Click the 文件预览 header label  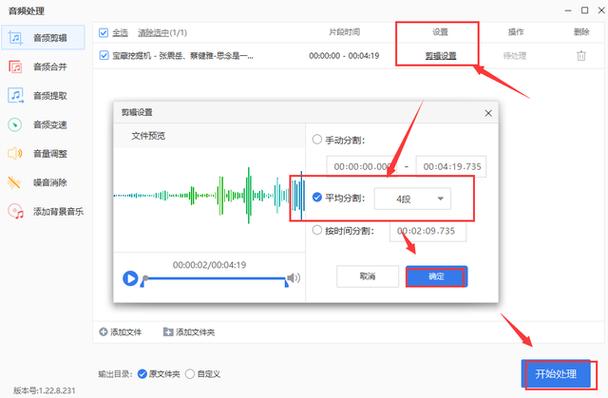pos(149,136)
